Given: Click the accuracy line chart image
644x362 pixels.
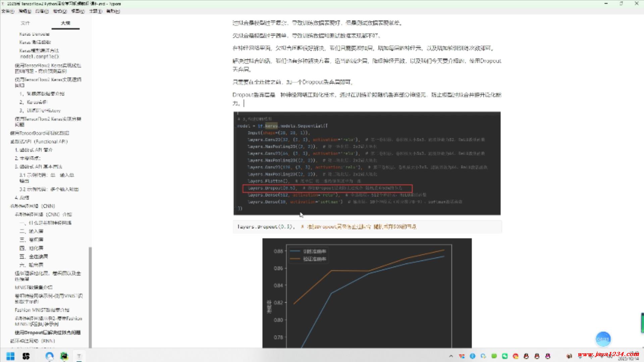Looking at the screenshot, I should 367,293.
